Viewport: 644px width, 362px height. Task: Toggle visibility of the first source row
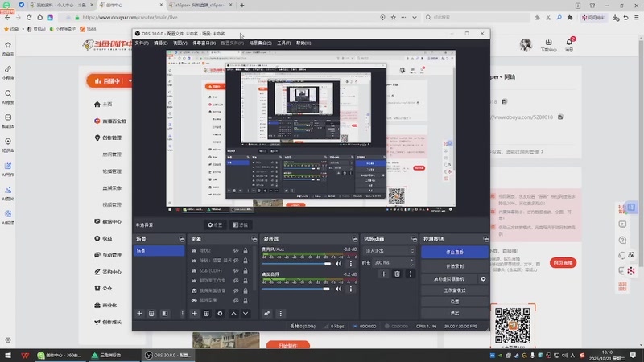point(236,250)
